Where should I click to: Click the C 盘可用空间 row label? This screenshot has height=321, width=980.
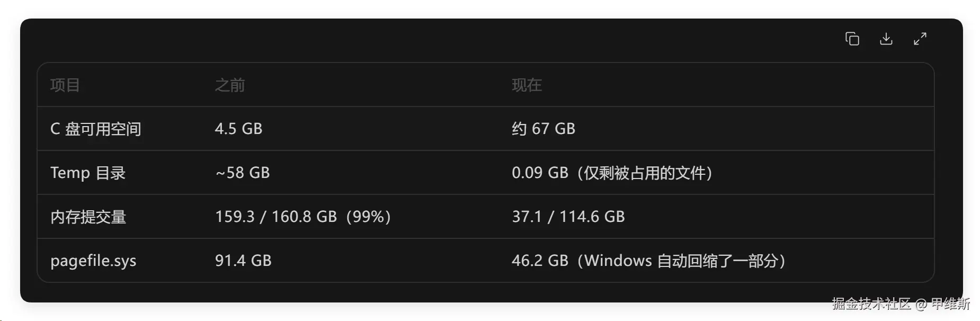click(96, 129)
